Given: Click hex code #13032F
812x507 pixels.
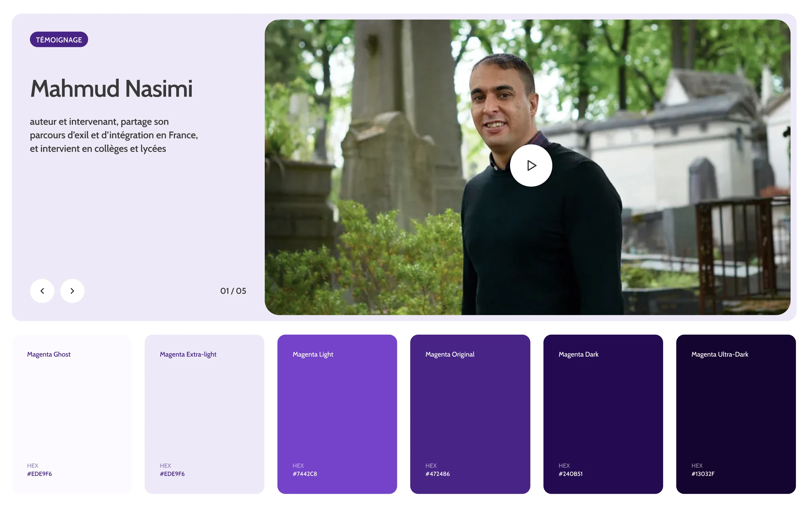Looking at the screenshot, I should (703, 473).
